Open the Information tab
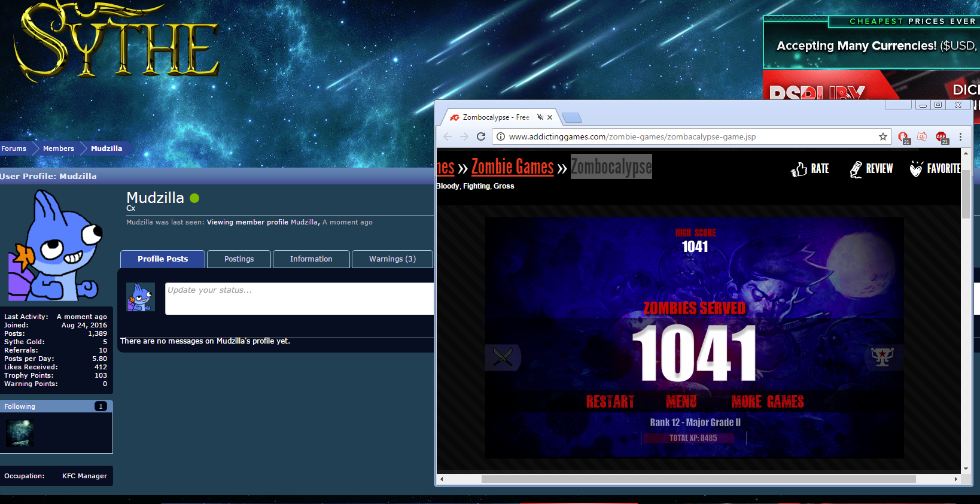This screenshot has width=980, height=504. pyautogui.click(x=311, y=259)
